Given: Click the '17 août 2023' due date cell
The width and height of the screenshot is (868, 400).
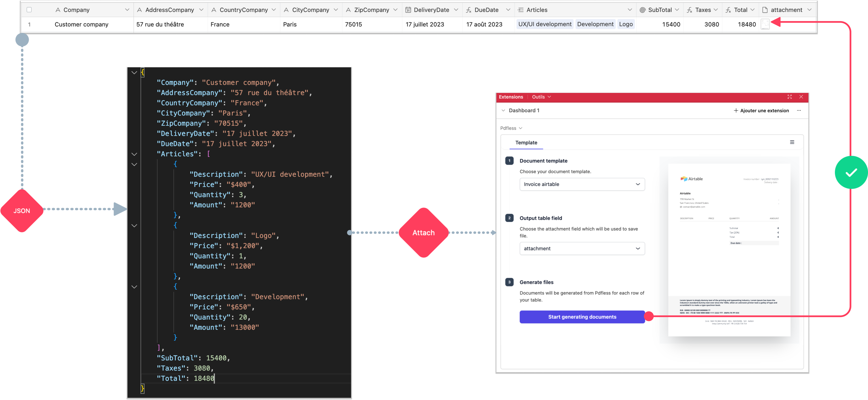Looking at the screenshot, I should click(488, 24).
